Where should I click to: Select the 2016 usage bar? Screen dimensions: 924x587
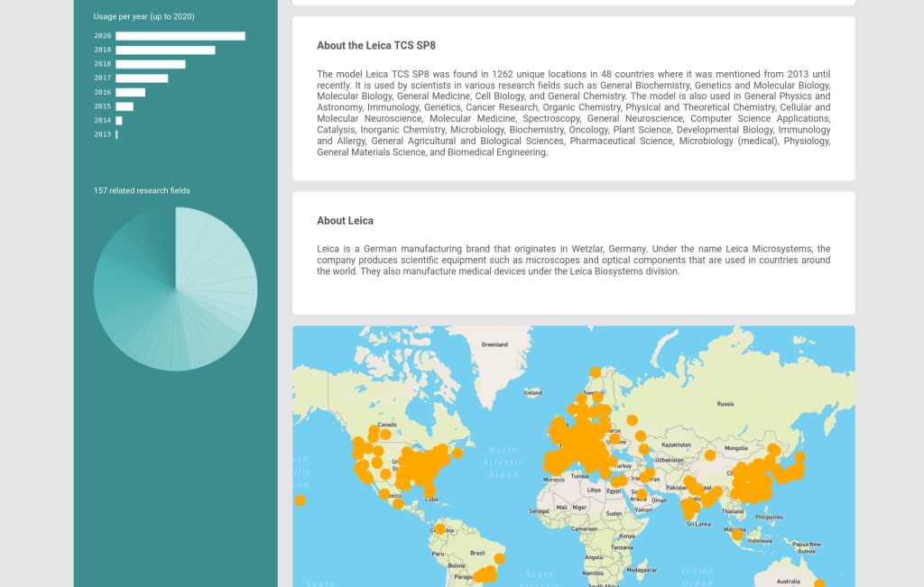click(x=130, y=93)
